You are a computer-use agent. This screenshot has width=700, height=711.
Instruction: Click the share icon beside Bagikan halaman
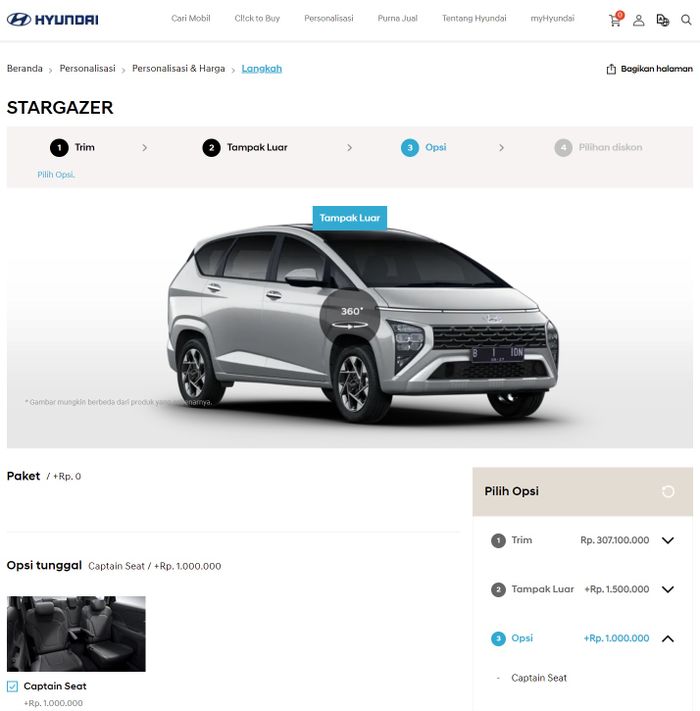click(x=611, y=69)
